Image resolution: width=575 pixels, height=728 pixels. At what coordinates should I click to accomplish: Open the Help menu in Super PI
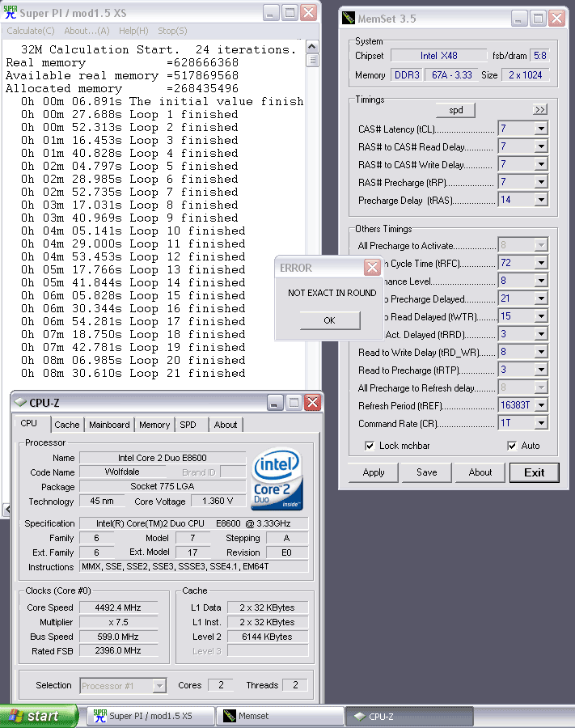pos(133,31)
